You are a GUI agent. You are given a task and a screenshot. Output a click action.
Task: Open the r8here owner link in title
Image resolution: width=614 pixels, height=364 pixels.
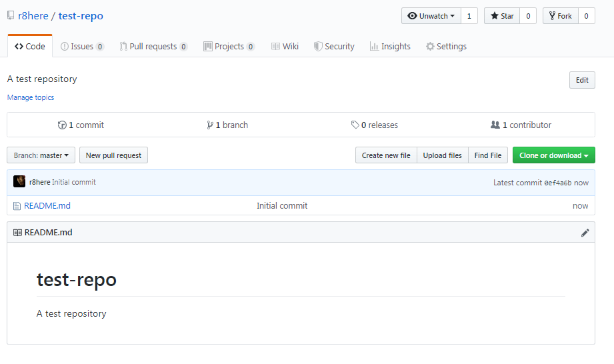point(33,15)
